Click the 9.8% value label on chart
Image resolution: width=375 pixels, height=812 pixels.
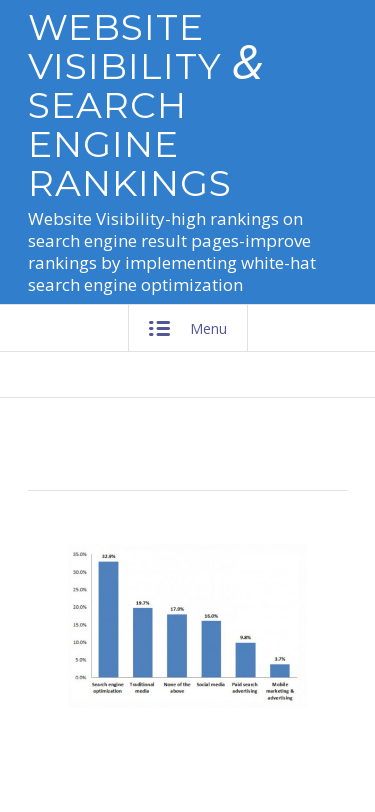click(246, 637)
